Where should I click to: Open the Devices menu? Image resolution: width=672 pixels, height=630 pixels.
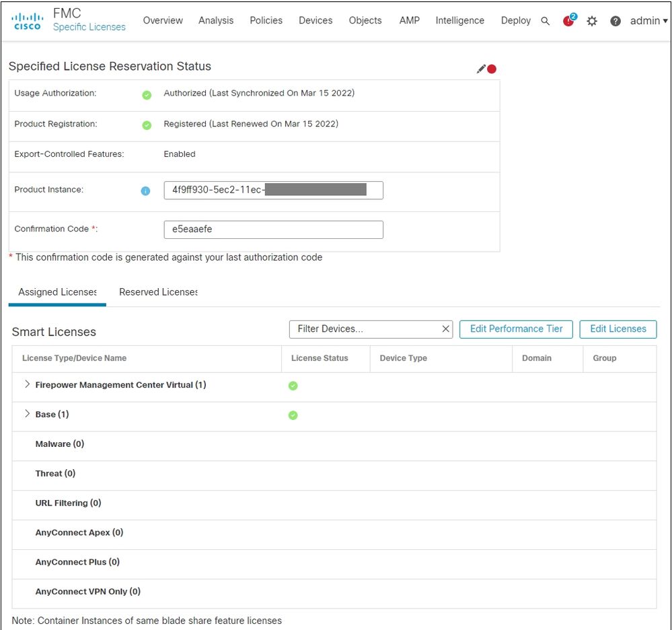click(315, 20)
